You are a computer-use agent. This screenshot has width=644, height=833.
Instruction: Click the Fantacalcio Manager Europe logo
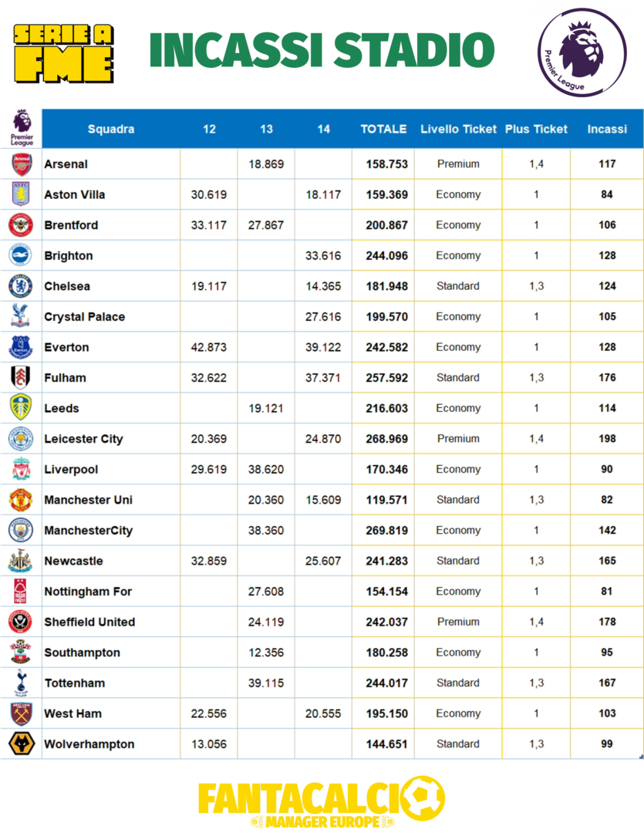tap(321, 801)
